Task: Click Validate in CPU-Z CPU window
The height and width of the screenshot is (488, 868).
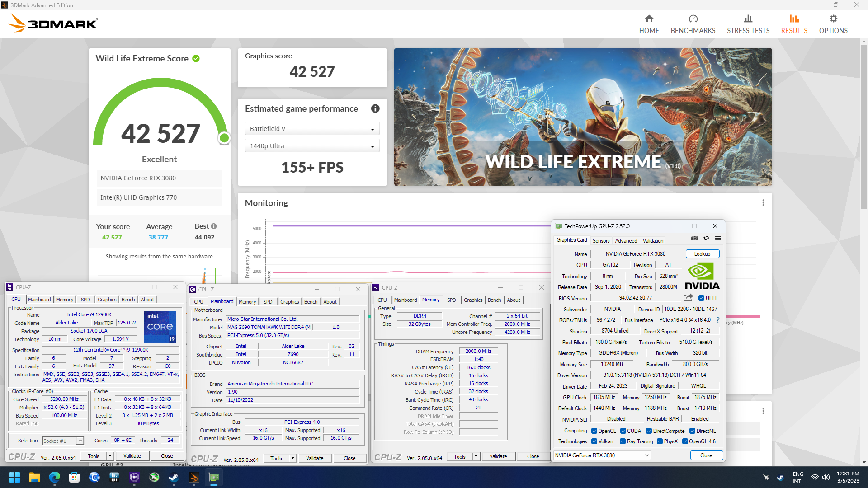Action: tap(132, 456)
